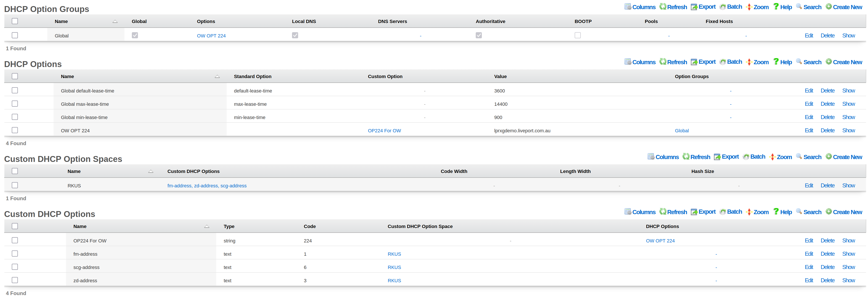Zoom the Custom DHCP Option Spaces section
Viewport: 868px width, 299px height.
coord(780,157)
